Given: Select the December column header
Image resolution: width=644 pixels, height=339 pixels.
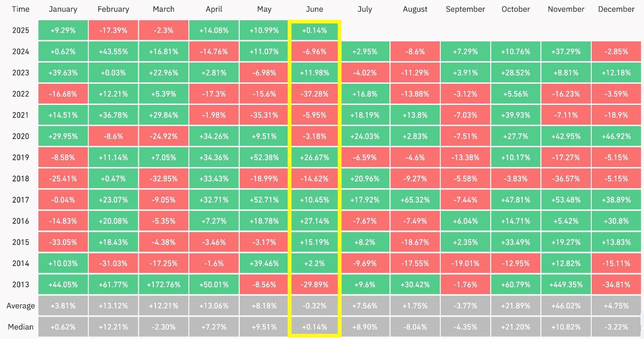Looking at the screenshot, I should point(616,9).
